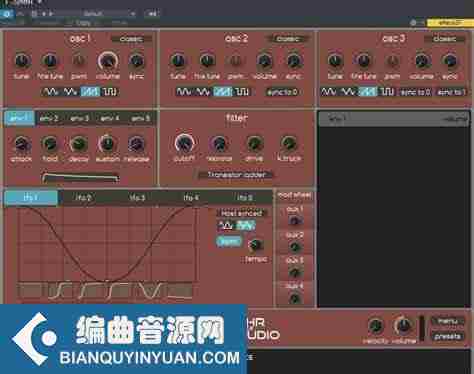Click the menu button at bottom right
The height and width of the screenshot is (374, 474).
tap(447, 321)
